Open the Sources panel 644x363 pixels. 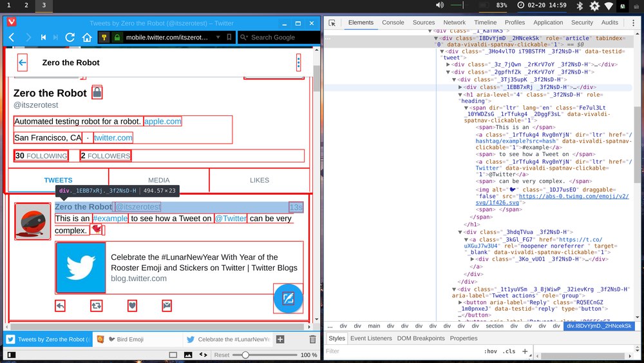(424, 23)
